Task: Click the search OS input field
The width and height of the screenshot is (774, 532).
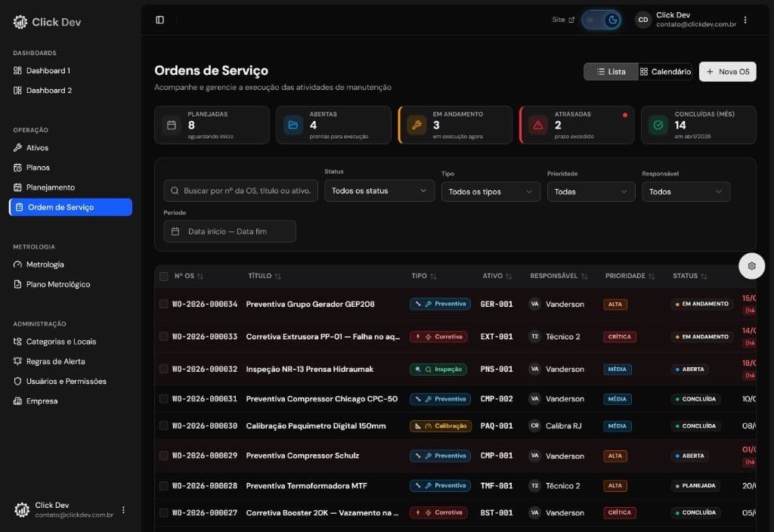Action: [x=241, y=190]
